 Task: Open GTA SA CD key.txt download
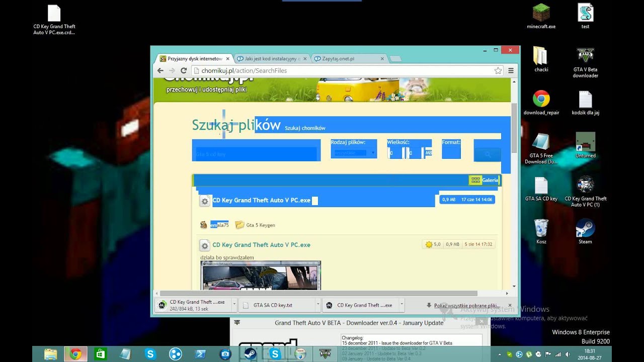[276, 305]
